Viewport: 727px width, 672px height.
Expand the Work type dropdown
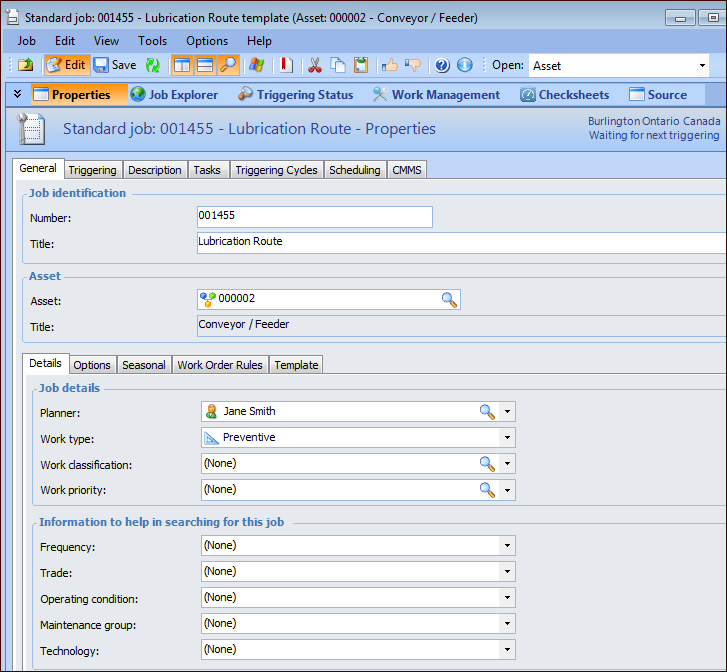click(x=507, y=437)
